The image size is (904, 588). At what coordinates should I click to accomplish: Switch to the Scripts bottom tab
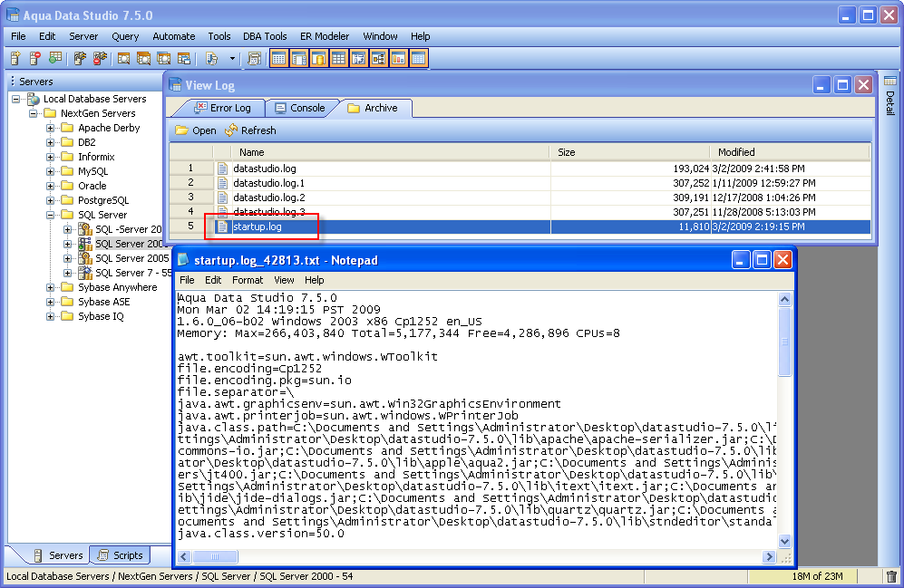121,555
